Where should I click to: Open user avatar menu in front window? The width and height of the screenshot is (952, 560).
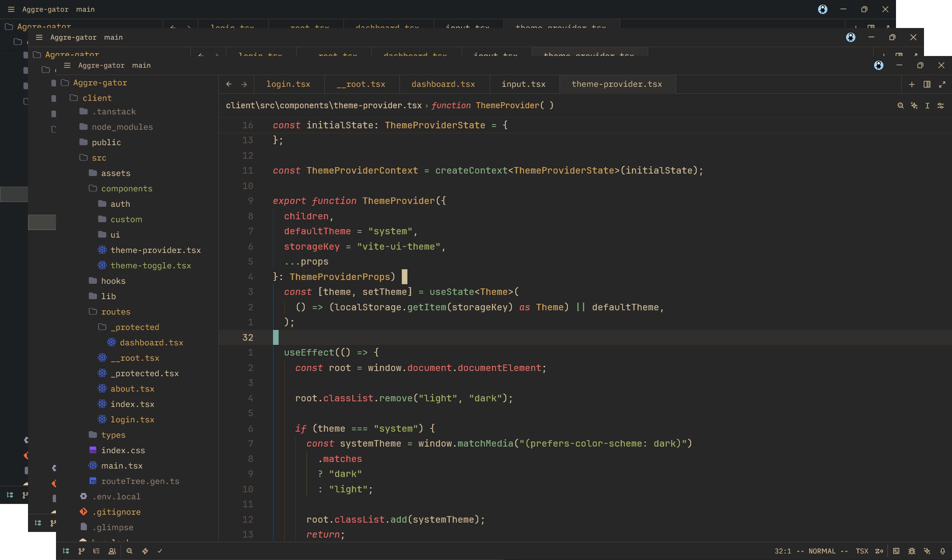click(879, 65)
